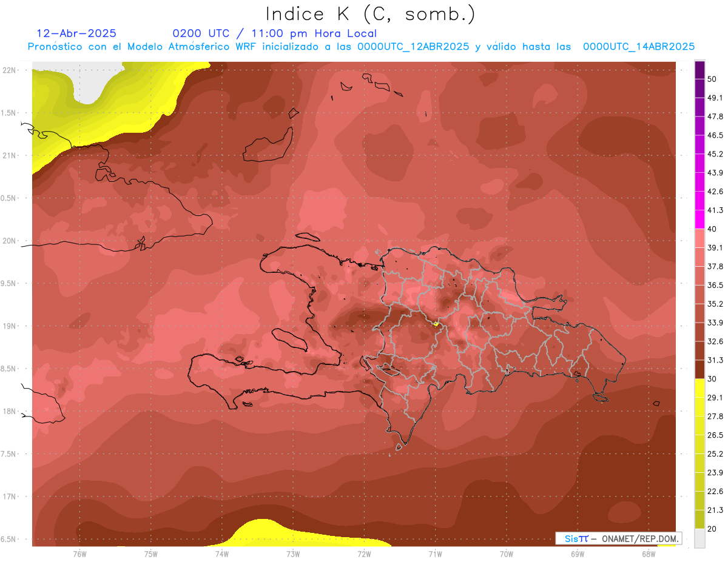Image resolution: width=728 pixels, height=562 pixels.
Task: Click the legend value "46.5"
Action: pos(715,135)
